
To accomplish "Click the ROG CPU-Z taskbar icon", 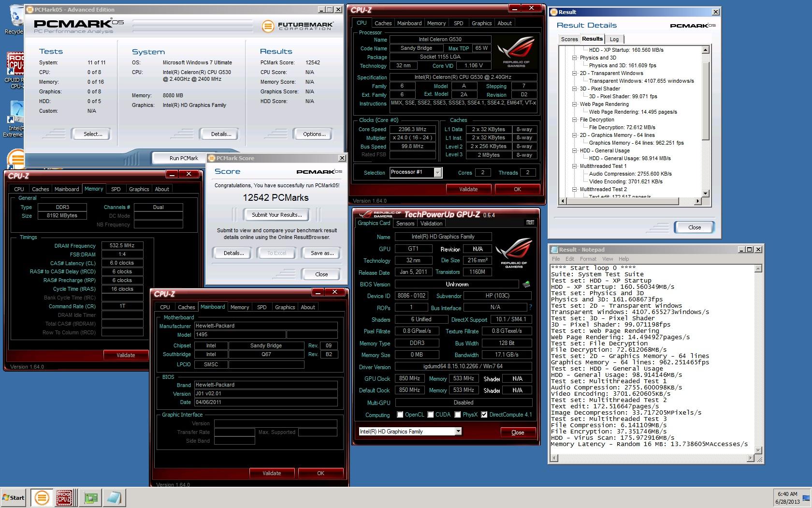I will coord(64,497).
